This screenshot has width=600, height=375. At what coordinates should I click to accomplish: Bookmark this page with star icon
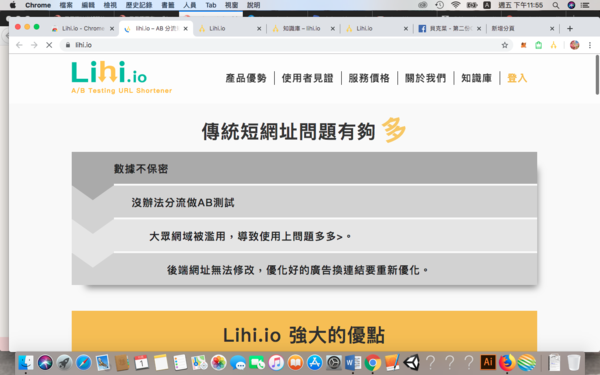click(x=505, y=45)
